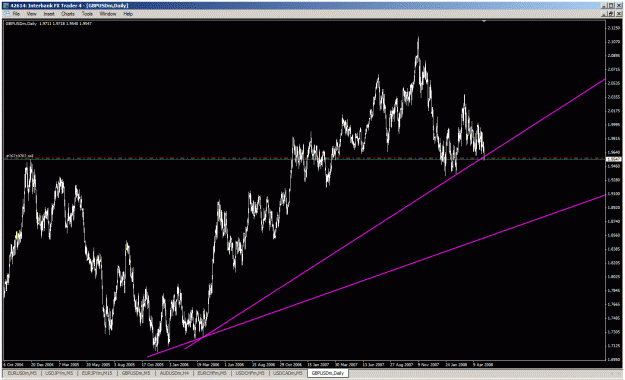This screenshot has height=380, width=625.
Task: Click the highlighted current price box on price axis
Action: click(613, 159)
